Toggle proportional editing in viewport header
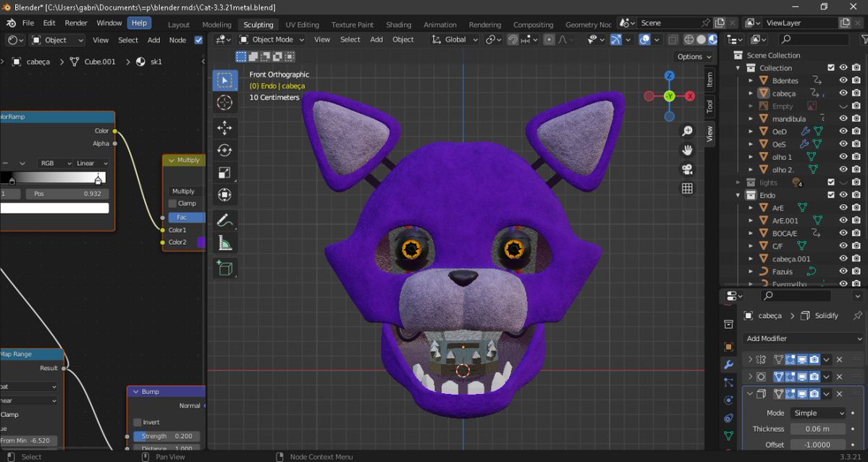868x462 pixels. [549, 40]
